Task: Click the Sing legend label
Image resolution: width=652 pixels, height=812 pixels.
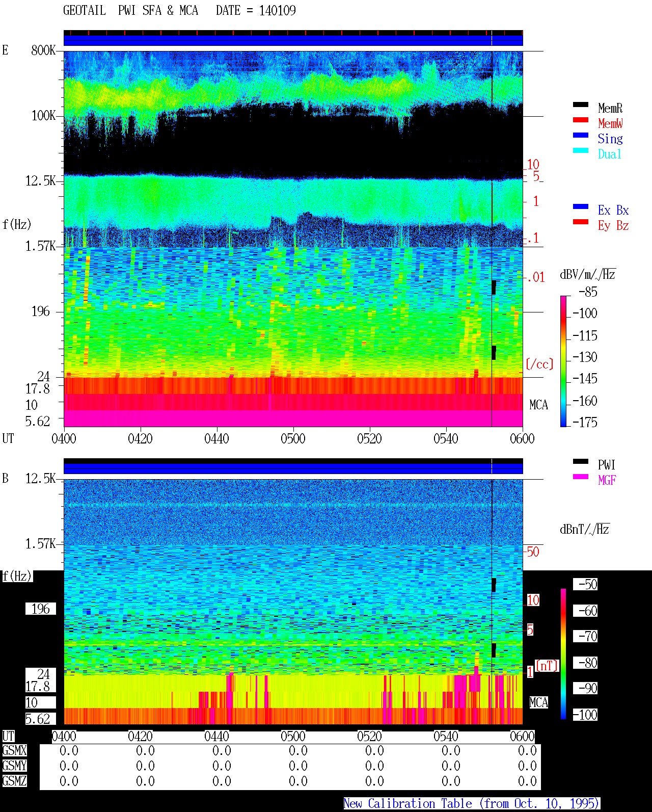Action: point(610,139)
